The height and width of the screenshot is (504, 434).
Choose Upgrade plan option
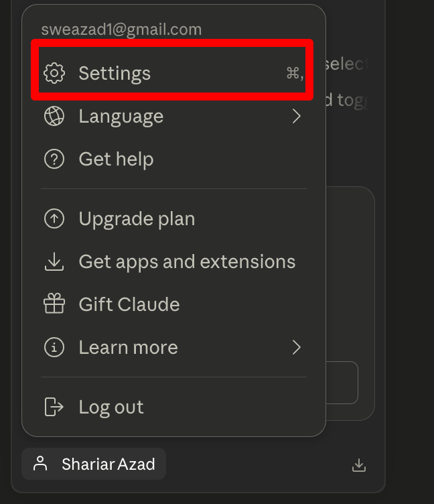(x=173, y=219)
